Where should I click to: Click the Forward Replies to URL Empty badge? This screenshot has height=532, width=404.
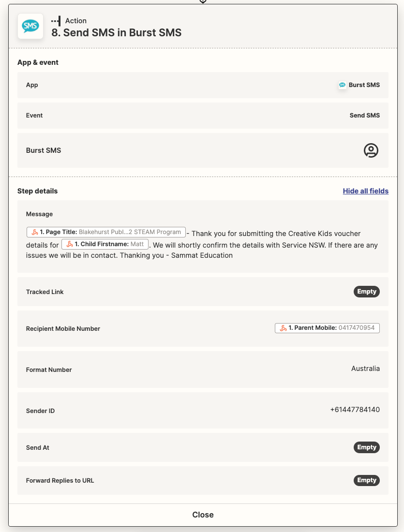367,480
